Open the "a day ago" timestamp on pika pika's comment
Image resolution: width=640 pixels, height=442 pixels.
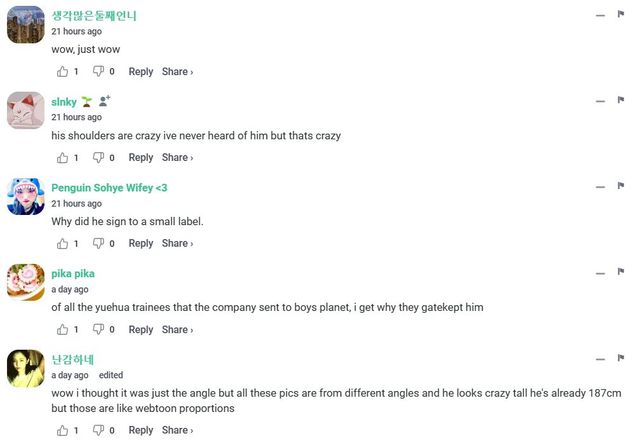tap(70, 289)
